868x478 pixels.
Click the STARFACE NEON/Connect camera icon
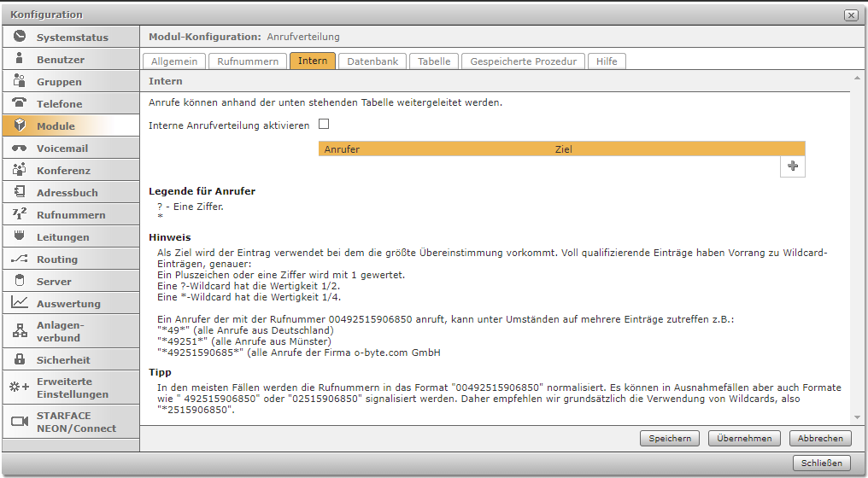[x=20, y=422]
